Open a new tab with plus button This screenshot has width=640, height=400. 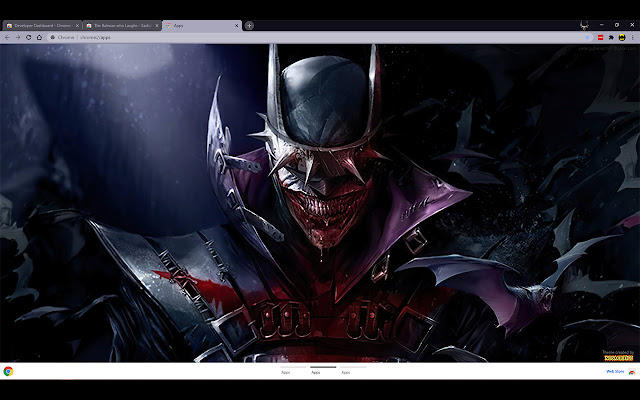(x=249, y=25)
